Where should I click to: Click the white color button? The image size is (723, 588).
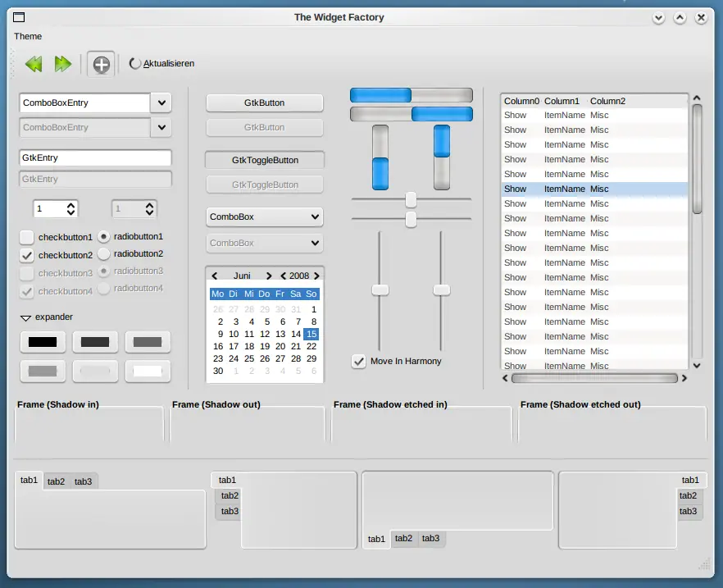click(x=148, y=371)
